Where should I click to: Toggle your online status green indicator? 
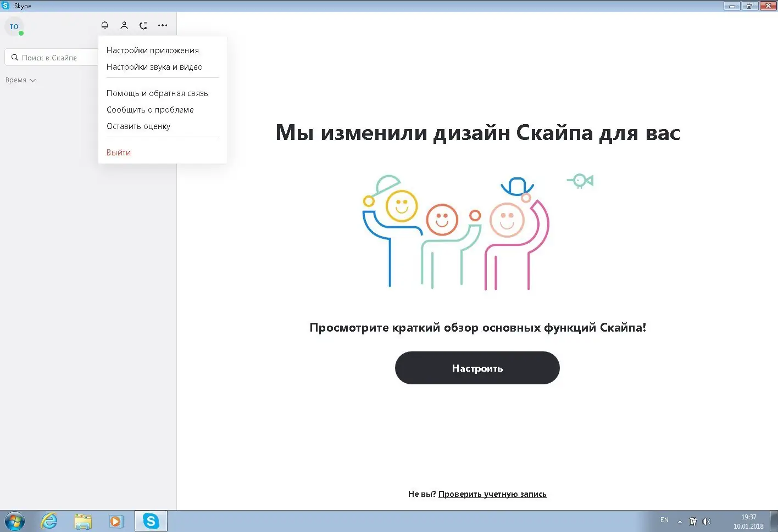pos(22,34)
